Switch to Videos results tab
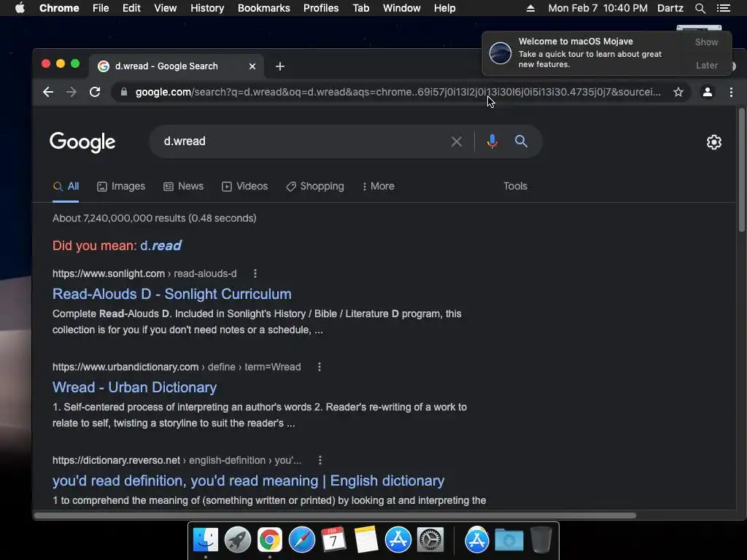The width and height of the screenshot is (747, 560). (x=245, y=186)
